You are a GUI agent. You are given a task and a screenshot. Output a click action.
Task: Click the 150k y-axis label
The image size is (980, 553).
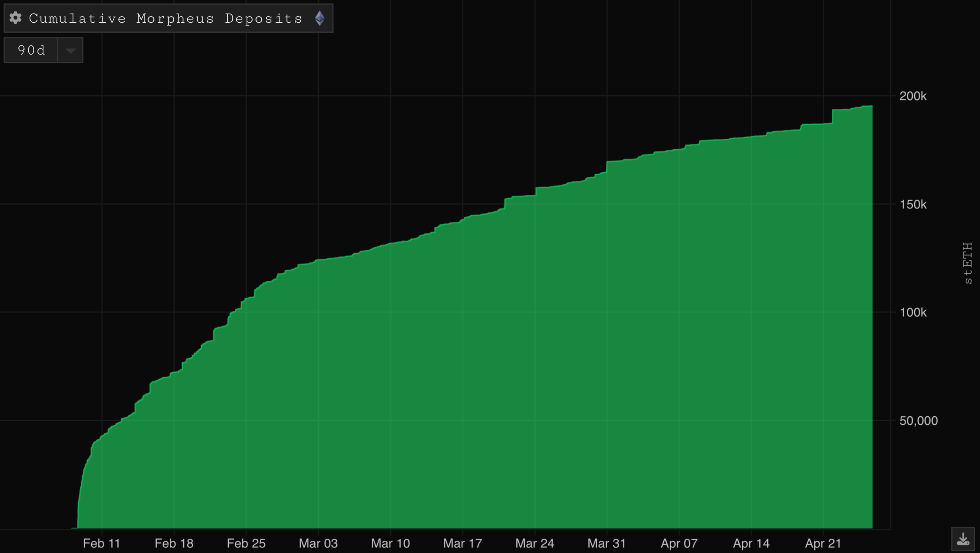913,205
